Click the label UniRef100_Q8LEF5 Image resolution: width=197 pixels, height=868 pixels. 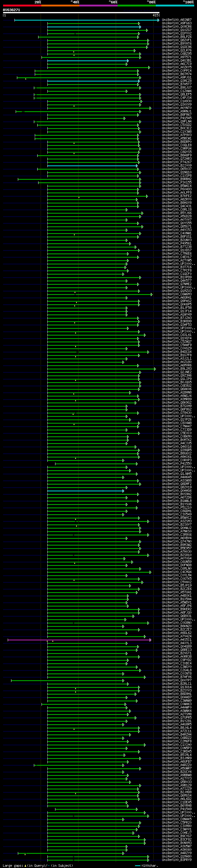[x=176, y=94]
